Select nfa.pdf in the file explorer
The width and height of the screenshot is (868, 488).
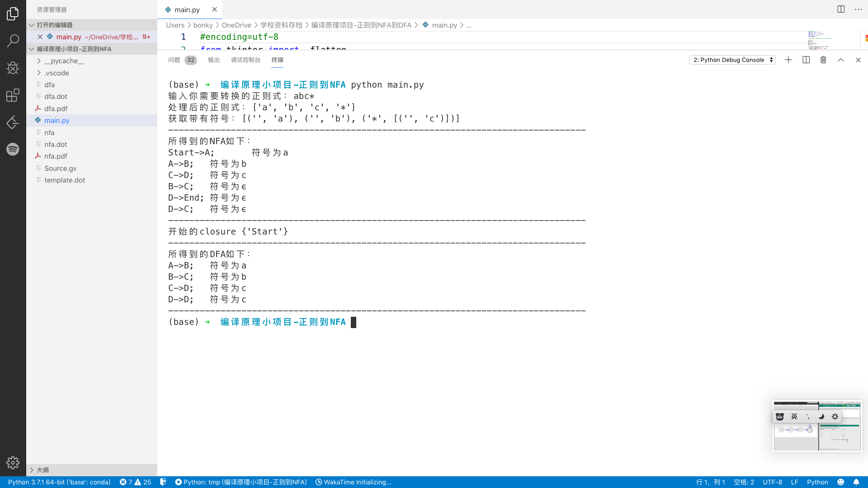(56, 156)
